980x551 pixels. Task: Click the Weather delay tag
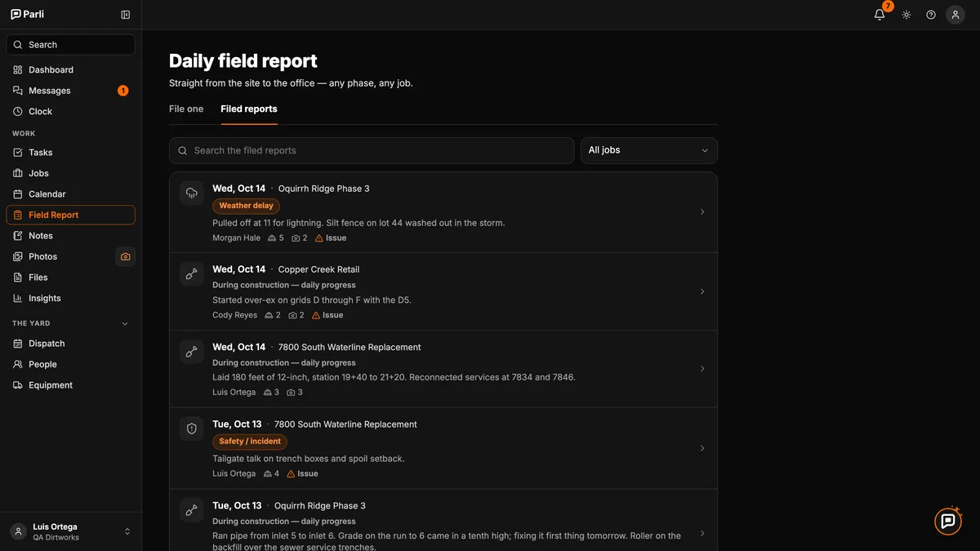[x=246, y=206]
